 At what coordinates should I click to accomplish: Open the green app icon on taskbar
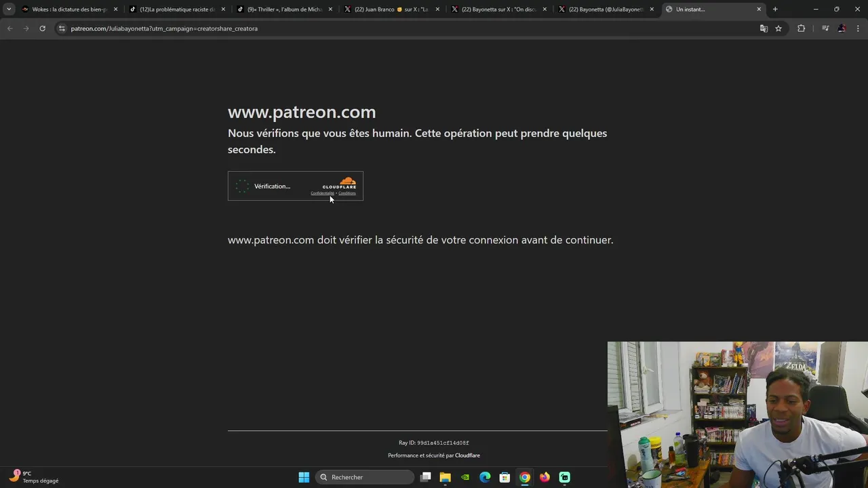564,477
